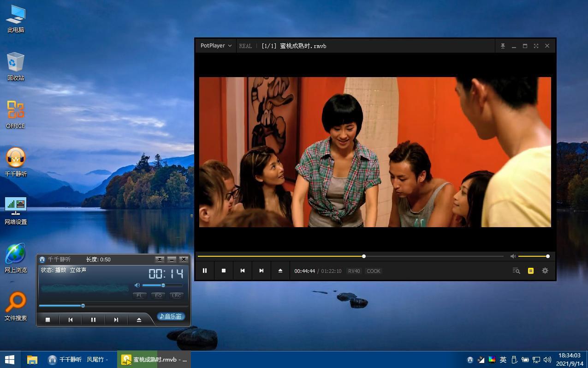Click the colorful display tray icon
The image size is (588, 368).
tap(492, 360)
